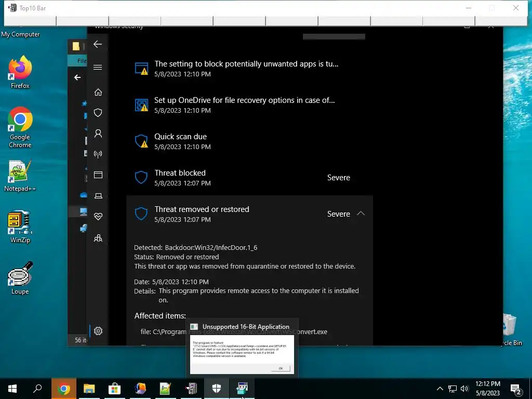The width and height of the screenshot is (532, 399).
Task: Open Firewall & network protection icon
Action: click(98, 154)
